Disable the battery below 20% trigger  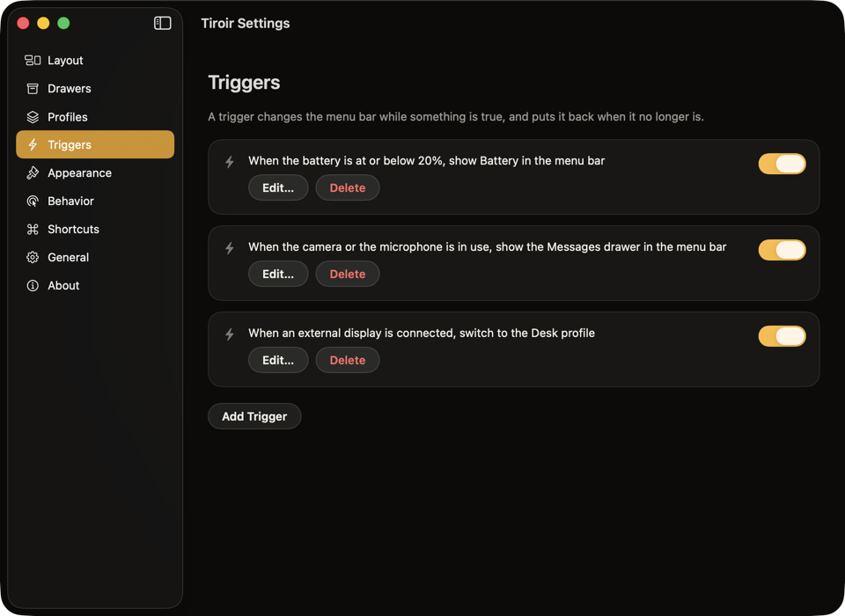[x=782, y=164]
